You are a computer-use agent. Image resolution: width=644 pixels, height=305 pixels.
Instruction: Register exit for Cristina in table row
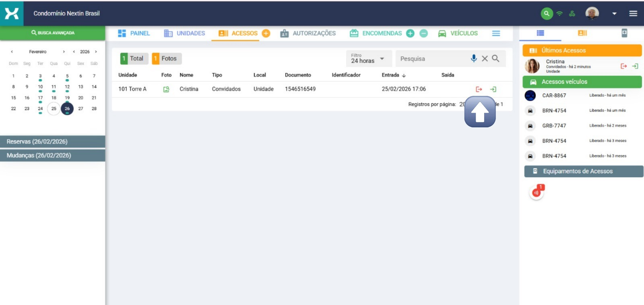tap(479, 89)
